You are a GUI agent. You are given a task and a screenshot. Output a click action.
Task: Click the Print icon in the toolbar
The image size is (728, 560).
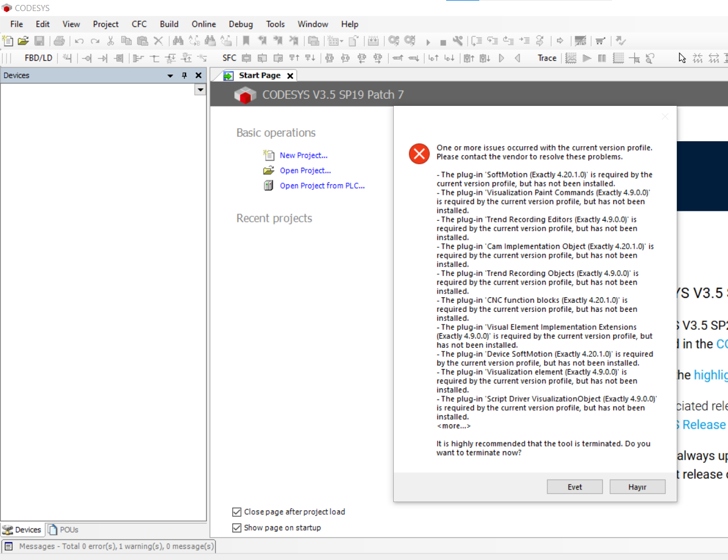point(59,41)
